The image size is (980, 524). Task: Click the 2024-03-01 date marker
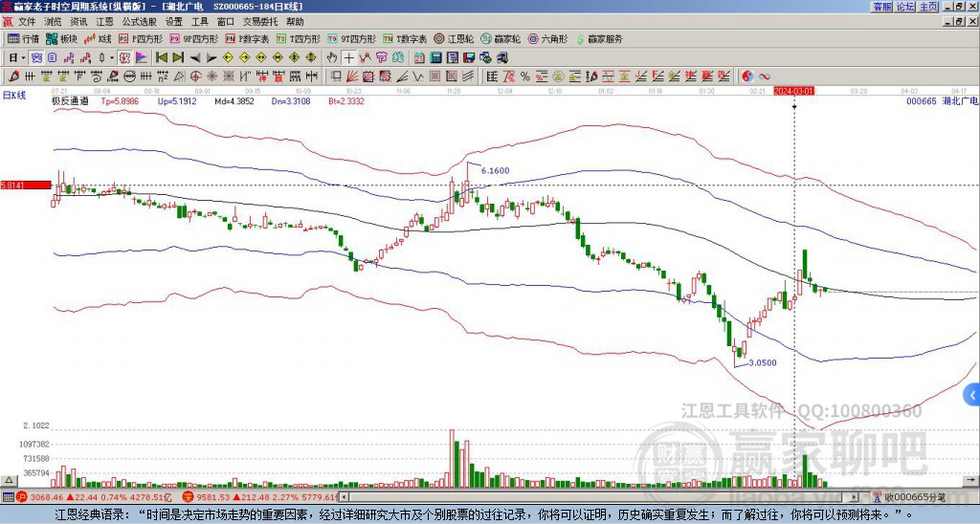click(x=793, y=91)
